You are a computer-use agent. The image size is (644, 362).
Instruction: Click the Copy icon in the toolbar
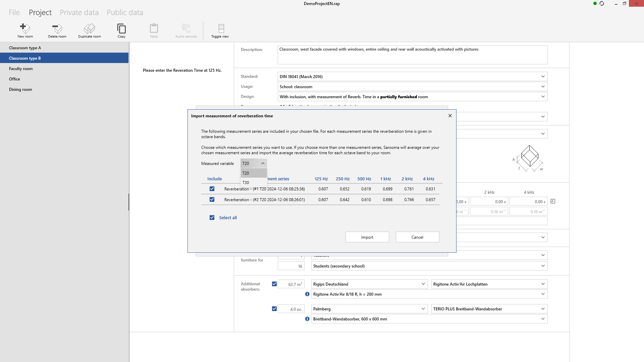121,30
